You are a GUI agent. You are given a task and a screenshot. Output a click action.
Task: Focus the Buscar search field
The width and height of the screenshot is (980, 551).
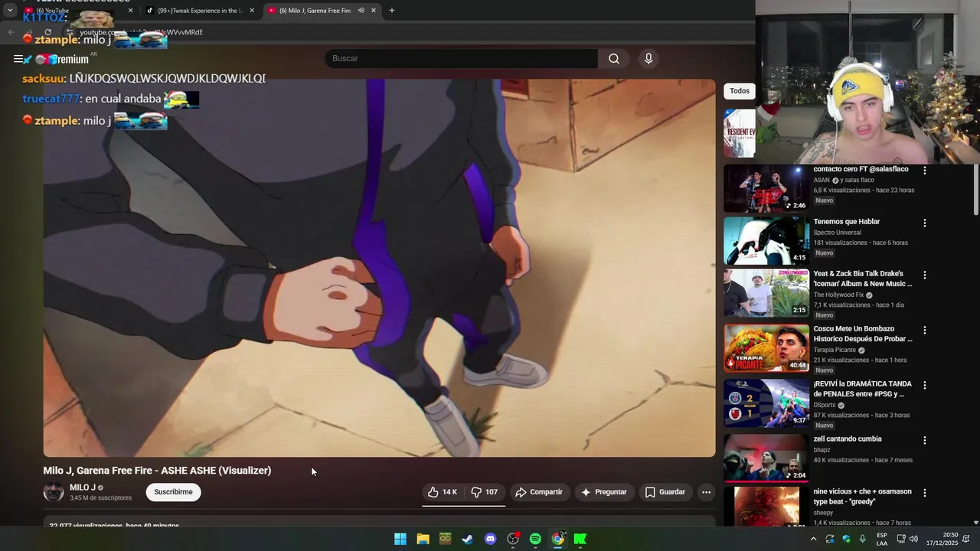462,59
